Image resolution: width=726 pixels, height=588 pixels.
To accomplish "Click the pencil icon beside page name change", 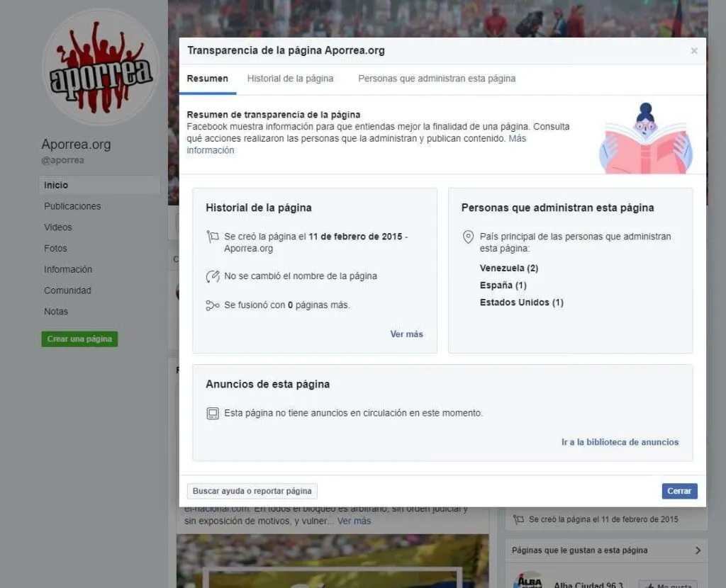I will (x=213, y=276).
